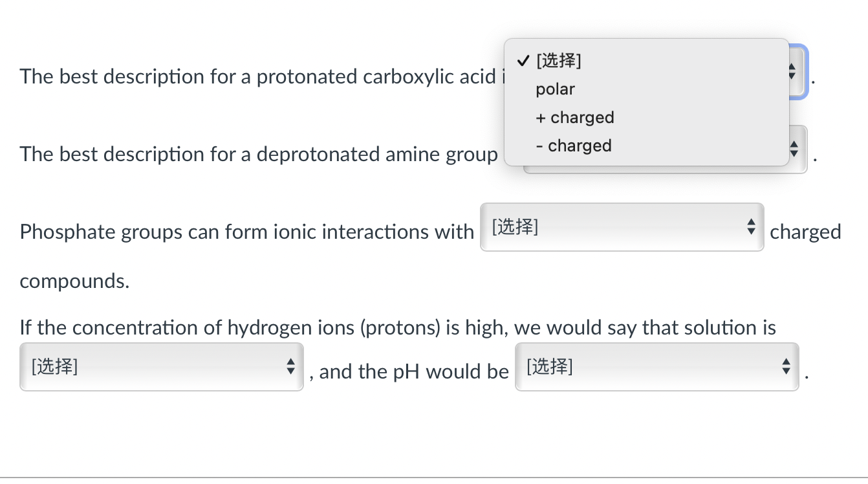Open the dropdown under the hydrogen ions sentence
Image resolution: width=868 pixels, height=484 pixels.
[161, 367]
